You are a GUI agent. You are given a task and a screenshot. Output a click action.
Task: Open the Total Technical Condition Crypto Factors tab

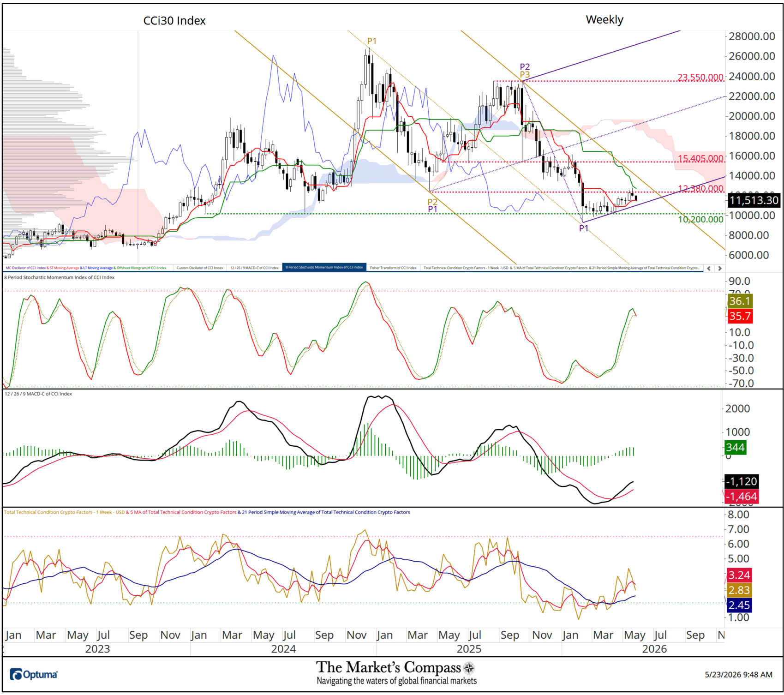tap(561, 268)
